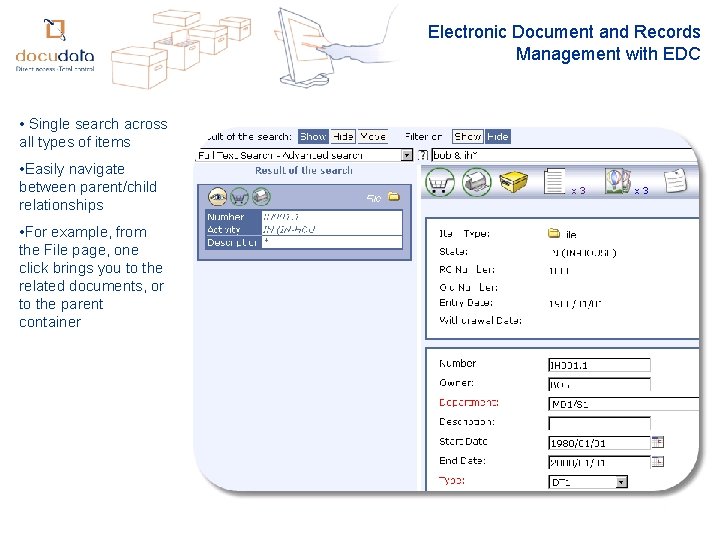Click the large printer icon in the toolbar
The height and width of the screenshot is (540, 720).
(x=477, y=182)
